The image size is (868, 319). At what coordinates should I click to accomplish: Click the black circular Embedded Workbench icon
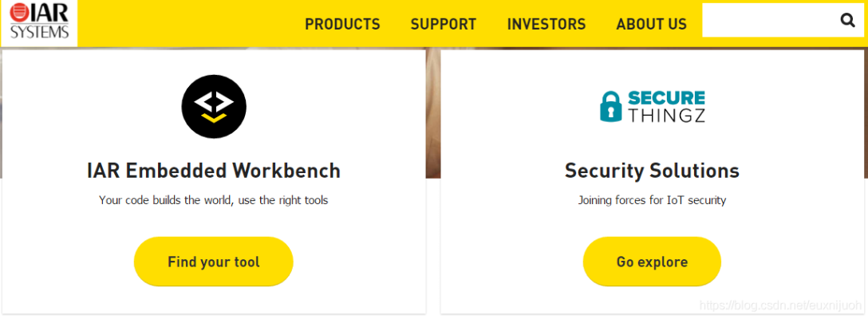[x=214, y=107]
